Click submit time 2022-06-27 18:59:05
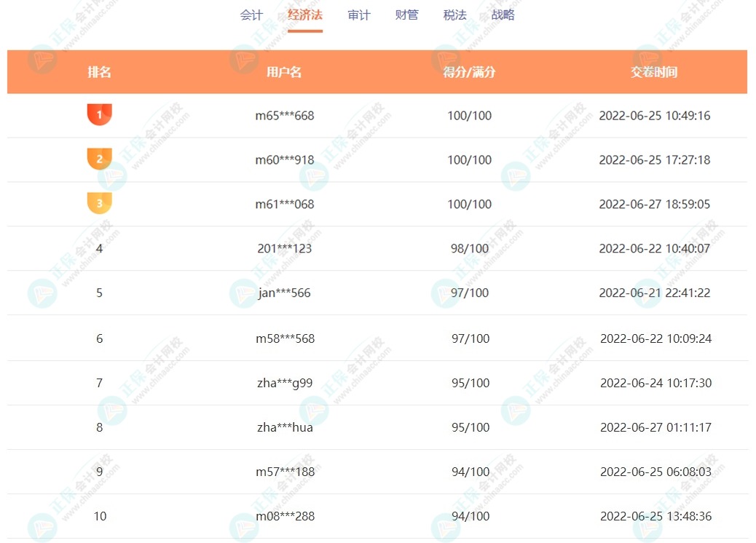Viewport: 756px width, 543px height. (655, 205)
